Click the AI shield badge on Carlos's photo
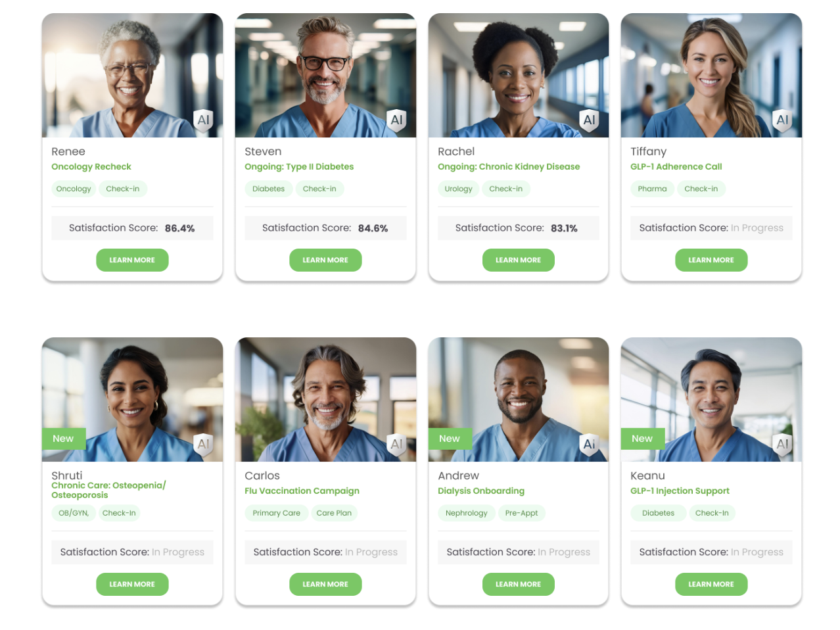Screen dimensions: 840x630 397,445
